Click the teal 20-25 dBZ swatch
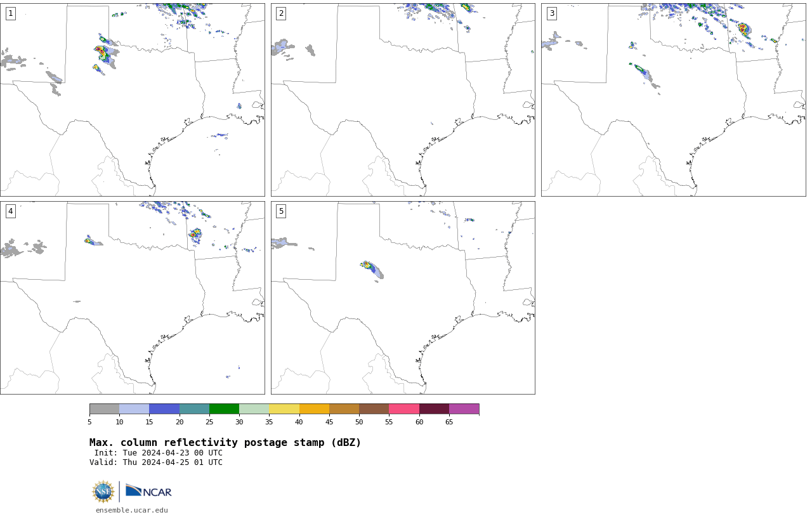Image resolution: width=812 pixels, height=517 pixels. click(x=194, y=409)
